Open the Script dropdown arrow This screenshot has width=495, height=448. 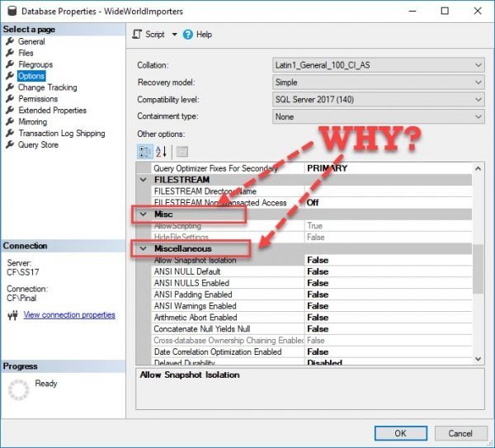pyautogui.click(x=174, y=35)
